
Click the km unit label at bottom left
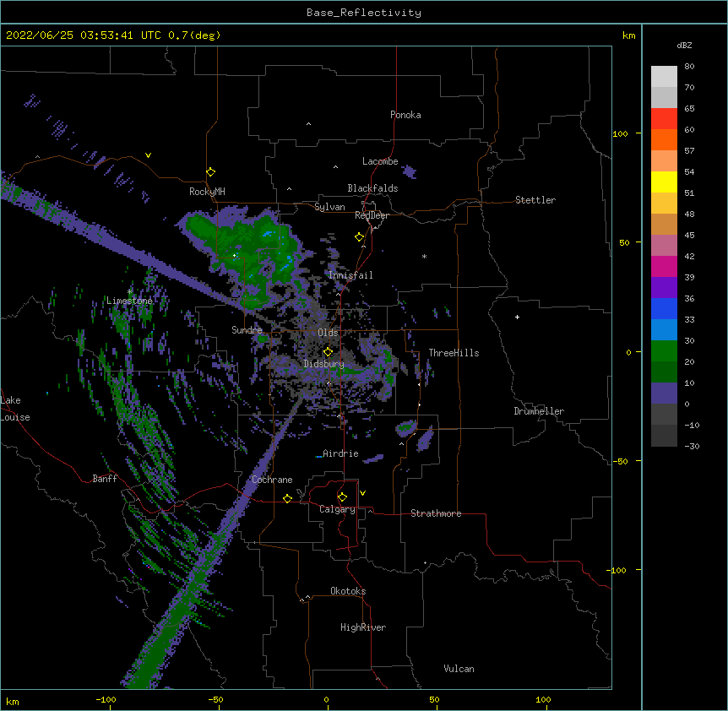13,701
